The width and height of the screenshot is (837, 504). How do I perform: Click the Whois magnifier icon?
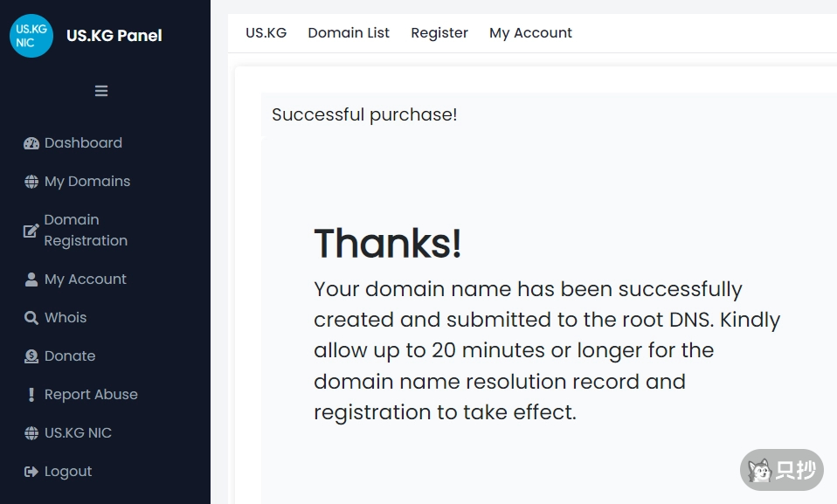click(x=31, y=318)
